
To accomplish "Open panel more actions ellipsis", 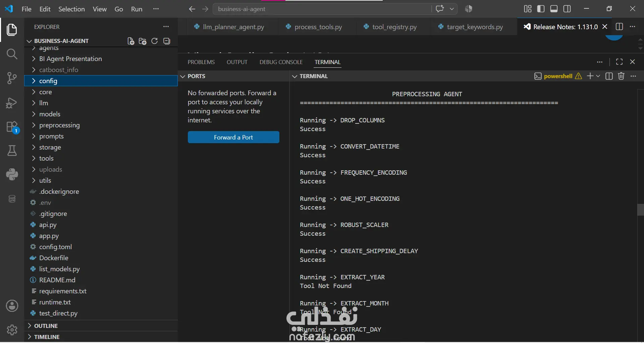I will [x=600, y=62].
